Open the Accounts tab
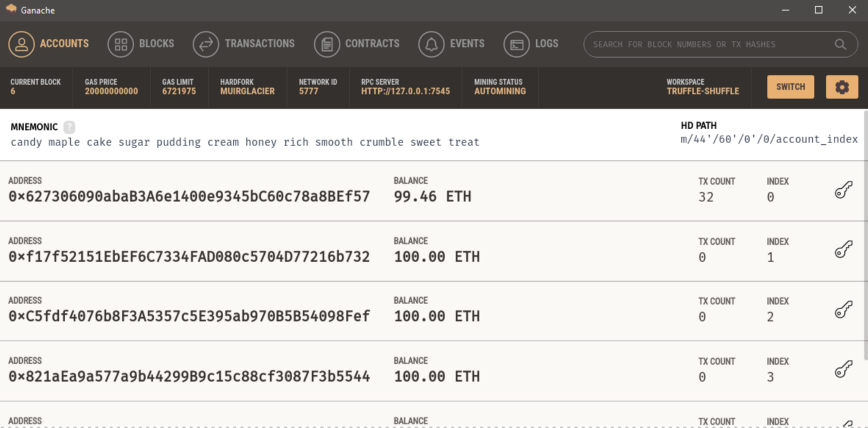The image size is (868, 428). tap(48, 44)
